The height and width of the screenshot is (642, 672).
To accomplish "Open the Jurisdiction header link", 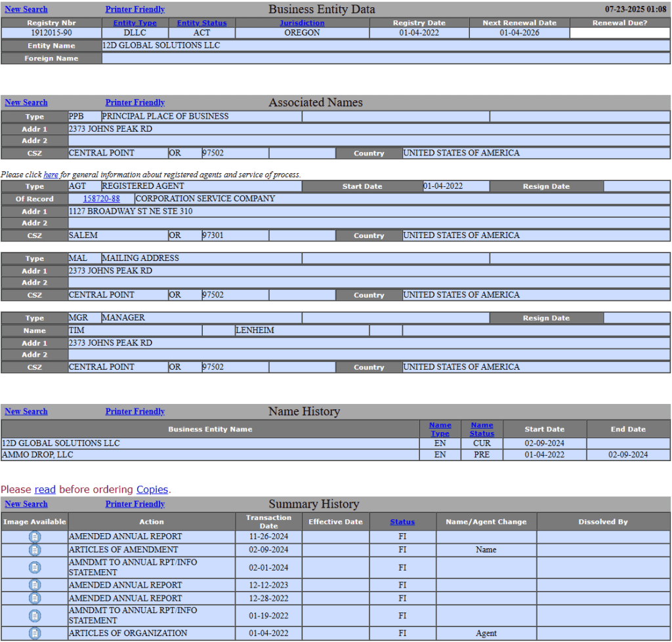I will coord(302,22).
